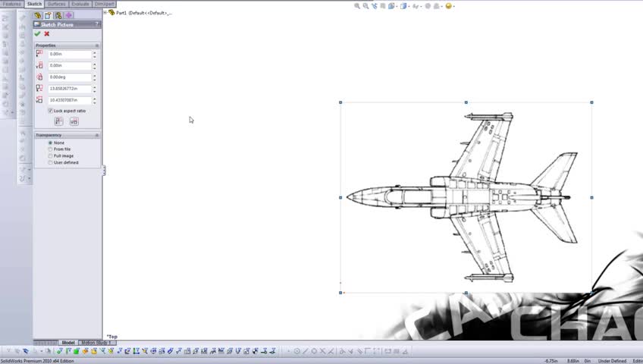Screen dimensions: 643x364
Task: Click line sketch tool in bottom toolbar
Action: [306, 351]
